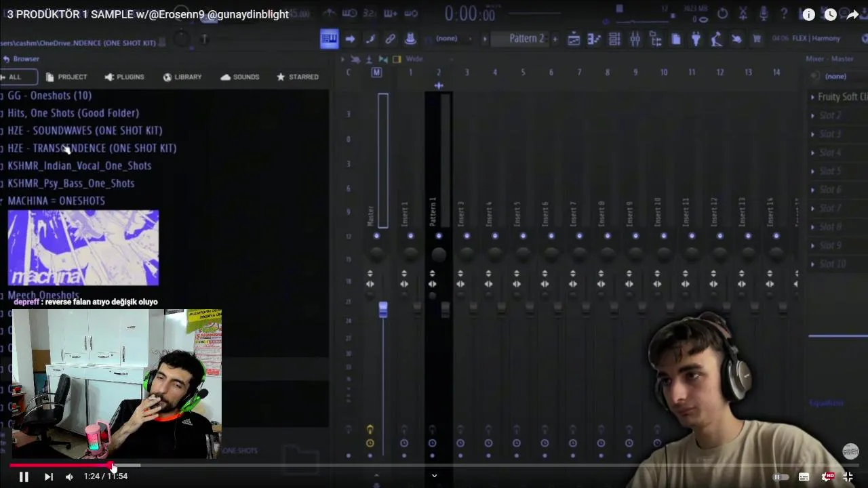Add new pattern with plus button
868x488 pixels.
pos(555,39)
